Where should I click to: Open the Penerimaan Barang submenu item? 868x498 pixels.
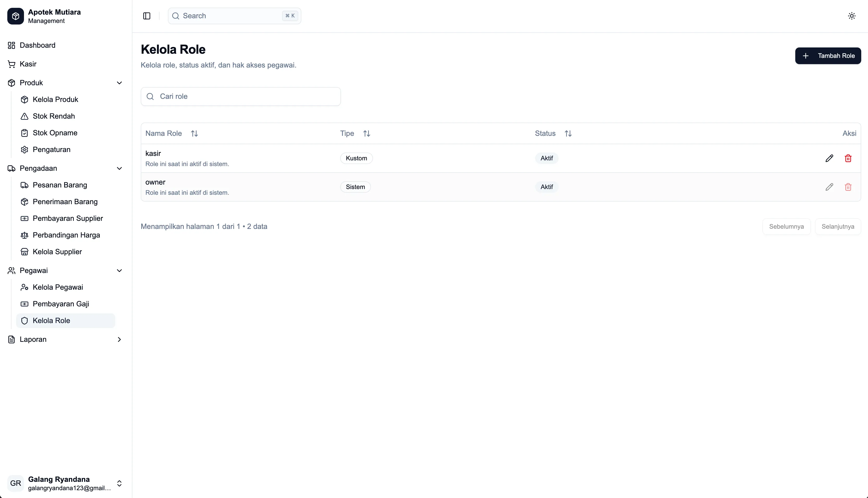(66, 202)
